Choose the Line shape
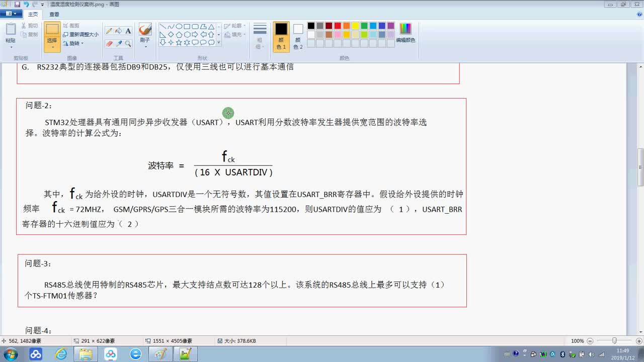 (163, 27)
